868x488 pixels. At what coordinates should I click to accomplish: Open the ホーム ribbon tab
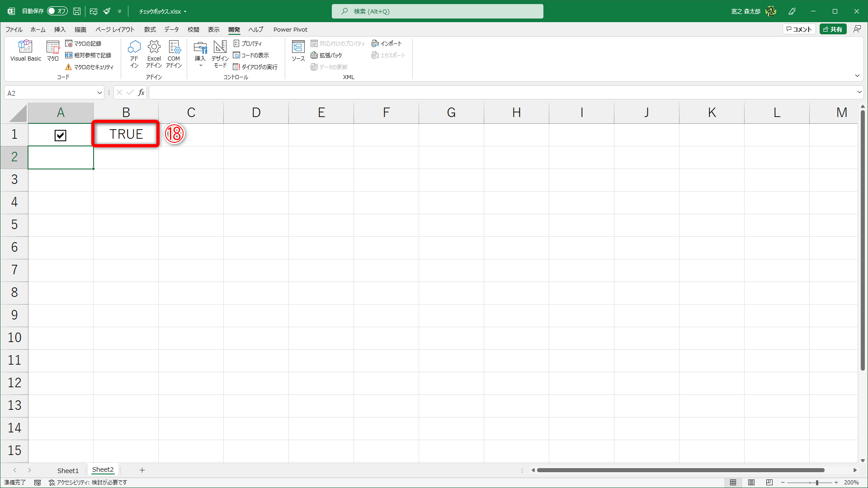[x=38, y=29]
